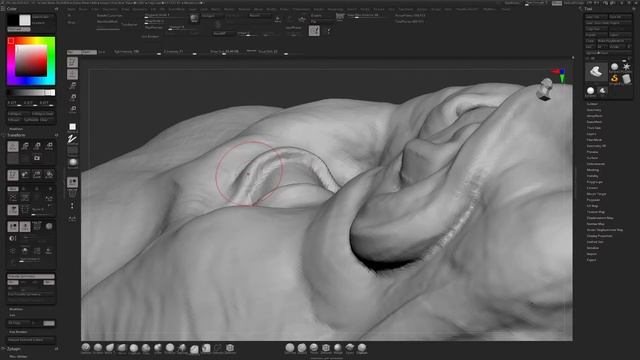Screen dimensions: 640x360
Task: Click the last icon of the left bottom brush group
Action: (x=230, y=348)
